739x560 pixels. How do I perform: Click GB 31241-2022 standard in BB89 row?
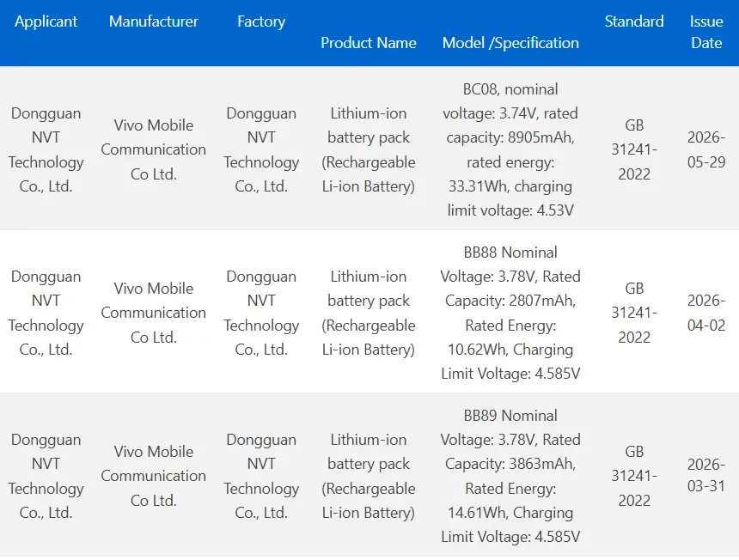pyautogui.click(x=634, y=476)
